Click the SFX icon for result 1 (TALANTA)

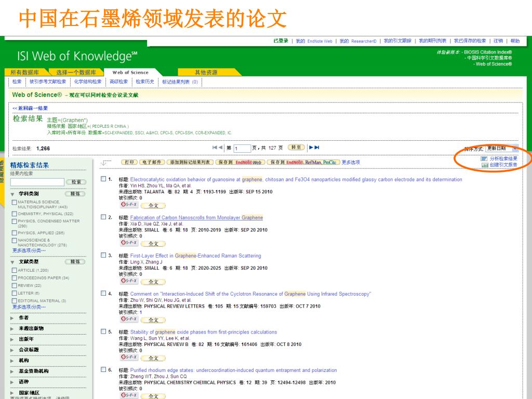click(x=129, y=205)
